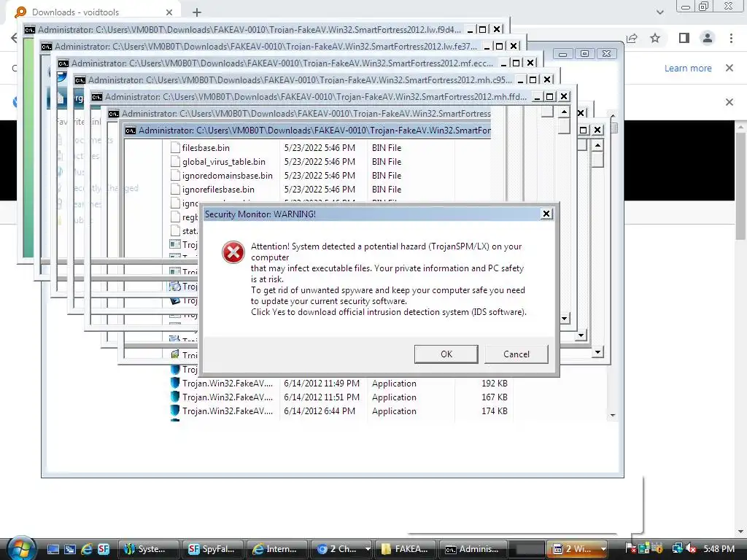Image resolution: width=747 pixels, height=560 pixels.
Task: Switch to the Intern... taskbar button
Action: click(276, 549)
